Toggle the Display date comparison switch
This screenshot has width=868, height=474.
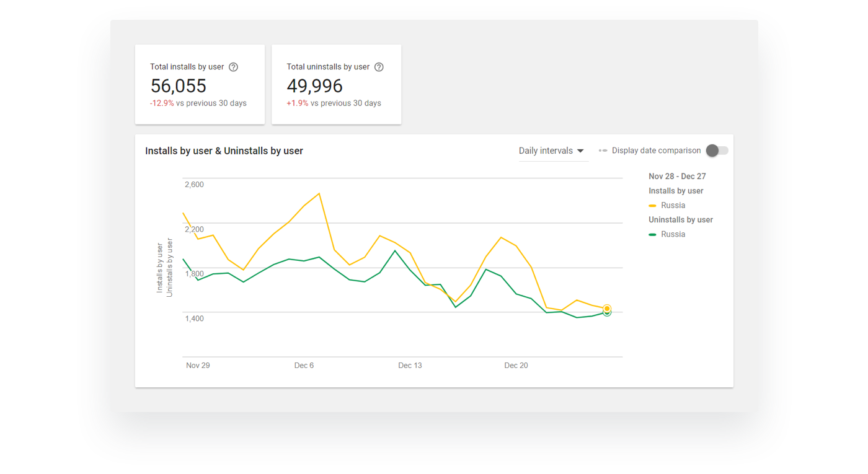717,151
